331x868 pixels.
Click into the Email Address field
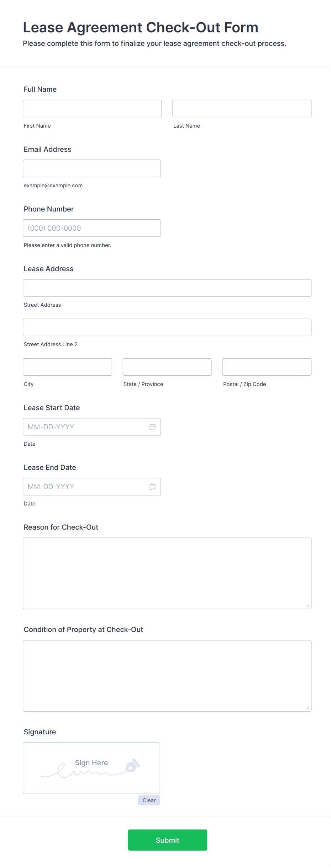click(92, 168)
